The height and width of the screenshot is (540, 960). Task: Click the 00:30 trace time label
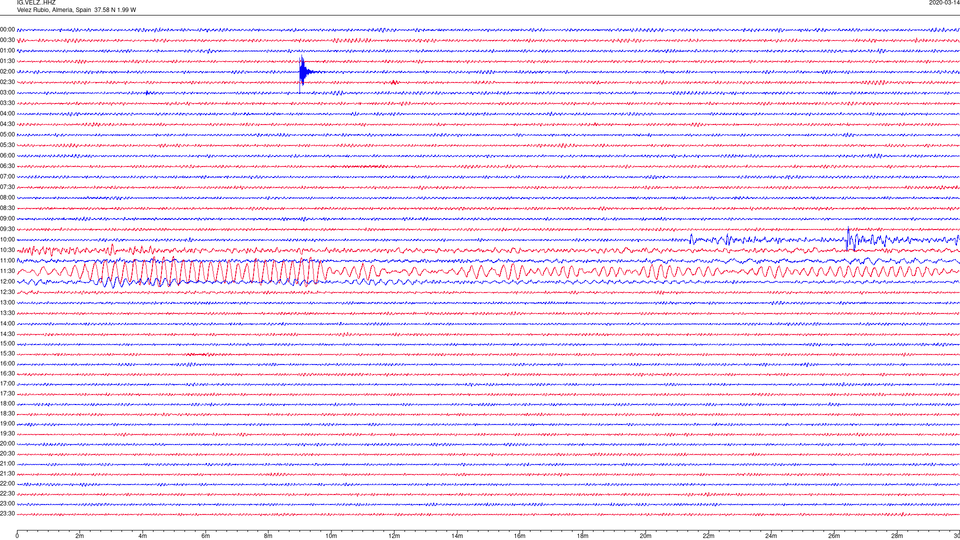coord(7,40)
